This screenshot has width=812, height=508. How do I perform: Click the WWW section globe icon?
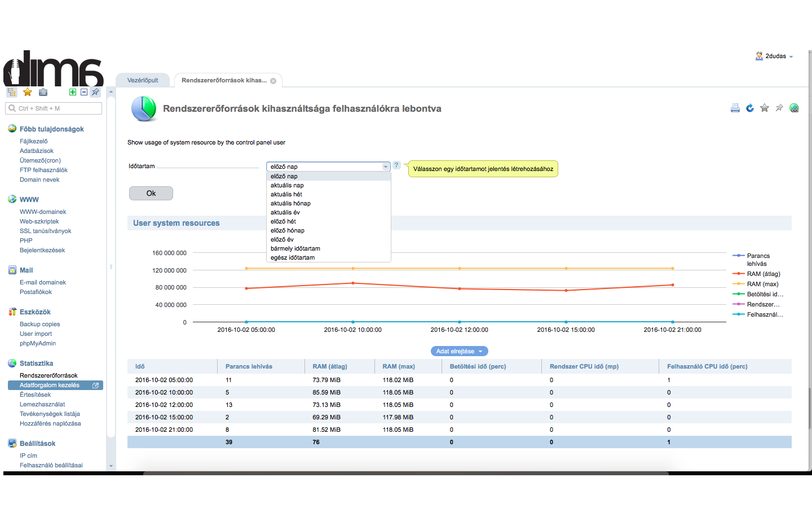(x=12, y=199)
